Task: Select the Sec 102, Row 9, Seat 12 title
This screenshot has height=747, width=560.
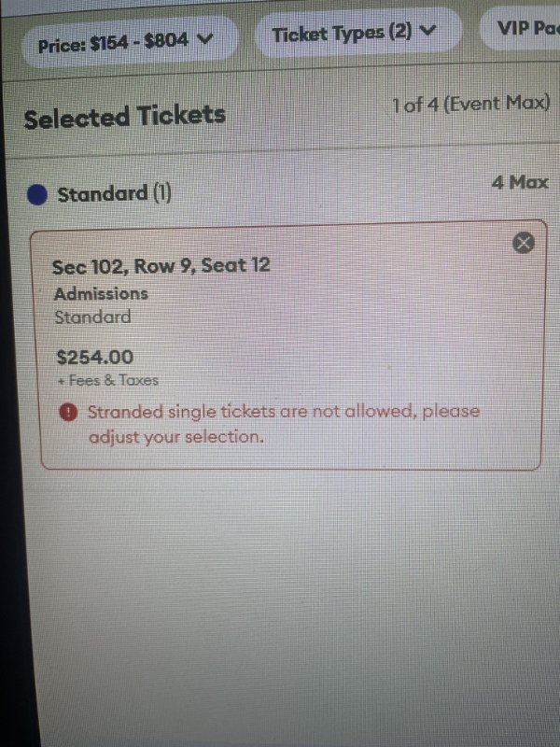Action: (161, 266)
